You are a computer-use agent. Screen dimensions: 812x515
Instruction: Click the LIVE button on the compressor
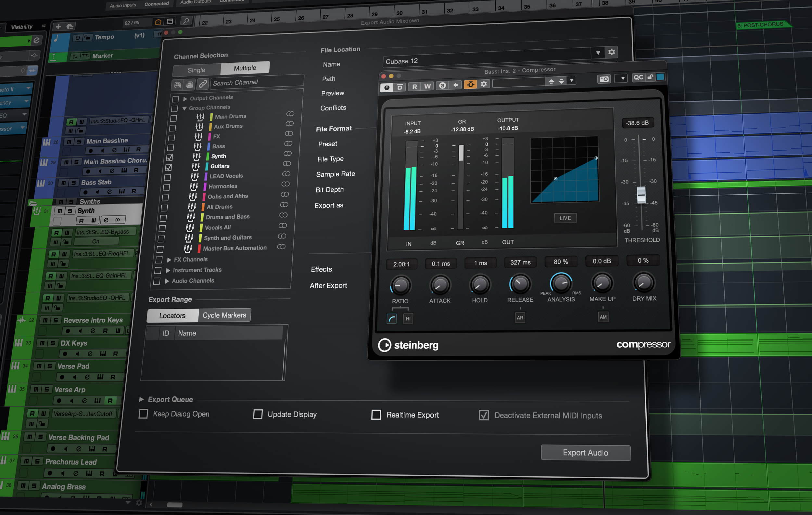coord(565,218)
